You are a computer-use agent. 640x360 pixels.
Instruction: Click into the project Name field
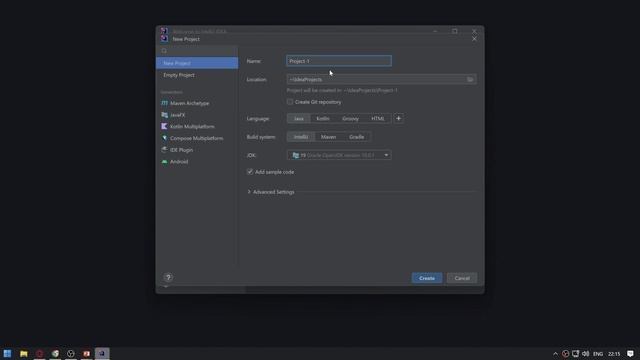coord(339,61)
